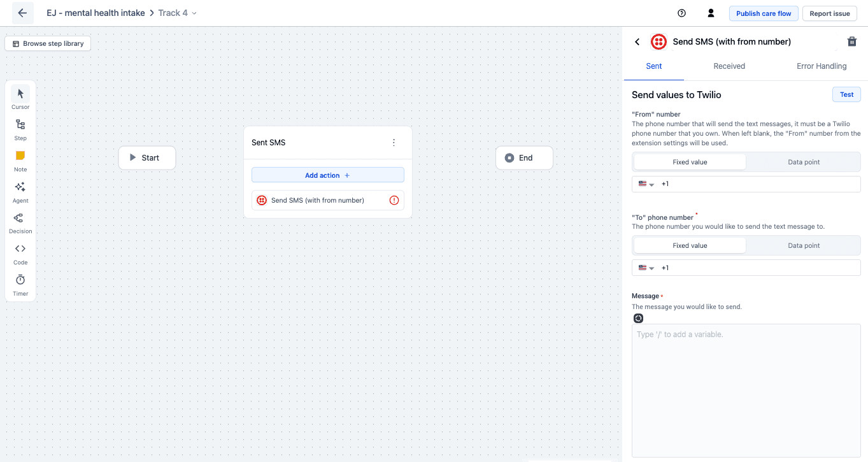Click the Message text area

tap(746, 390)
